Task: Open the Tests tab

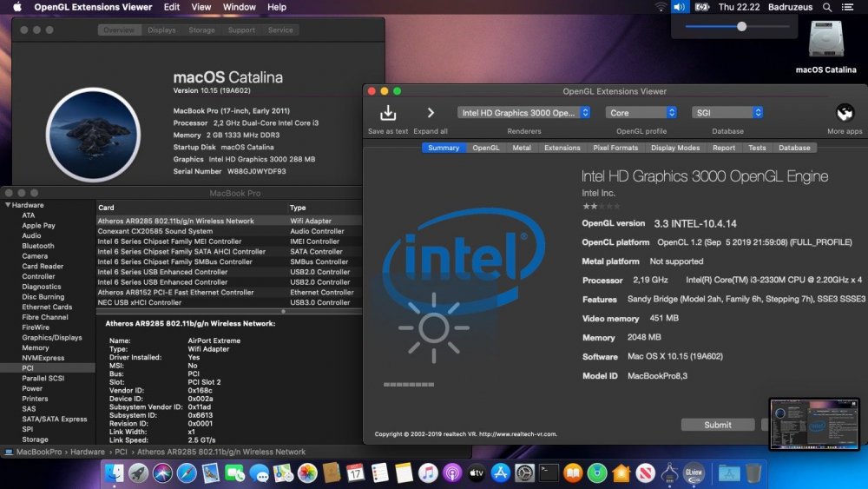Action: coord(757,148)
